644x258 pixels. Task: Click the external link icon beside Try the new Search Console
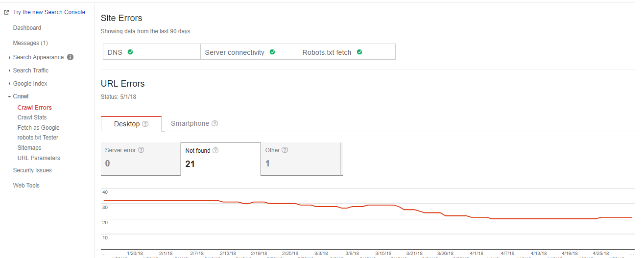tap(7, 12)
